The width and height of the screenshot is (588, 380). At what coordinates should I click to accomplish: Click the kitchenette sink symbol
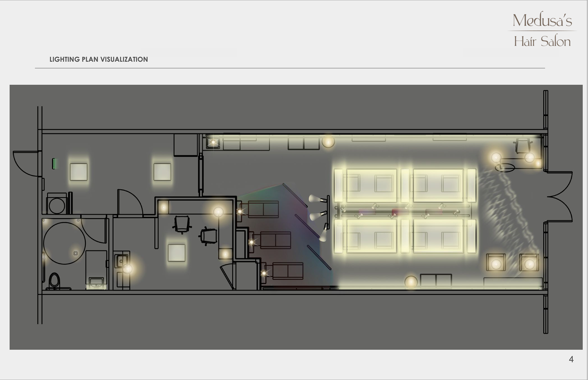[x=122, y=261]
